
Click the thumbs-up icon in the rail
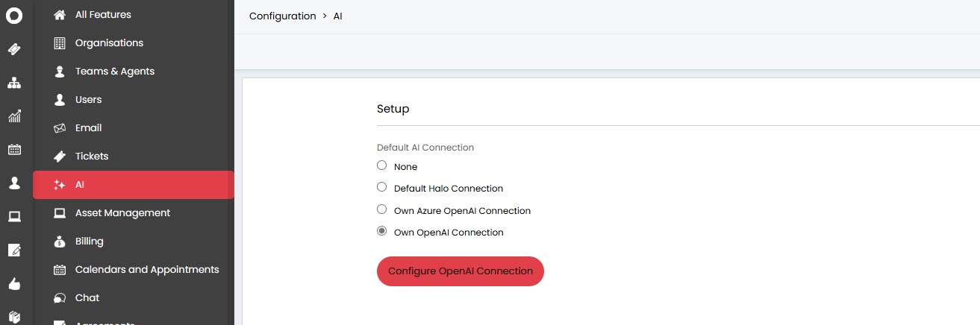[14, 284]
